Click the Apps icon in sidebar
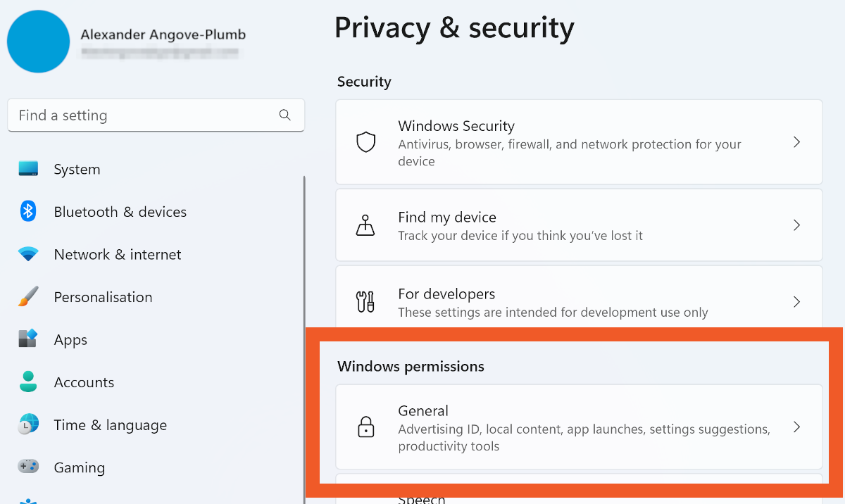The image size is (845, 504). [28, 339]
